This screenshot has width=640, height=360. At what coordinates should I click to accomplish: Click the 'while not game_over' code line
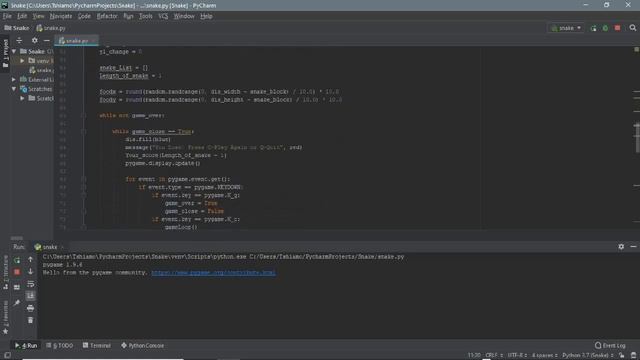point(132,116)
